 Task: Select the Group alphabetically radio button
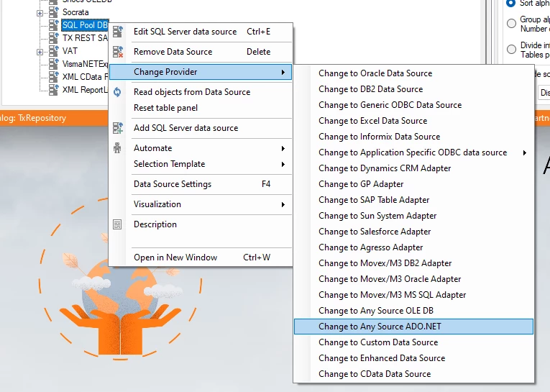click(x=511, y=24)
